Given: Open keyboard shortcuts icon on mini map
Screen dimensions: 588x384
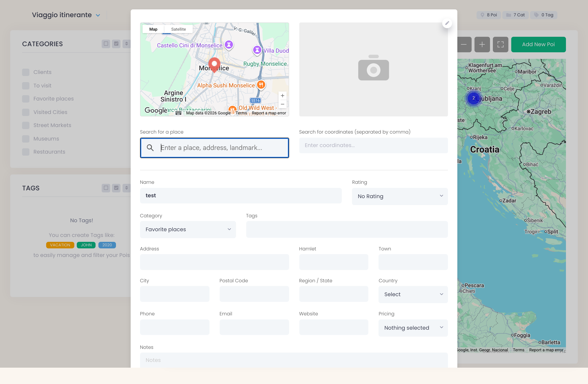Looking at the screenshot, I should click(x=178, y=113).
